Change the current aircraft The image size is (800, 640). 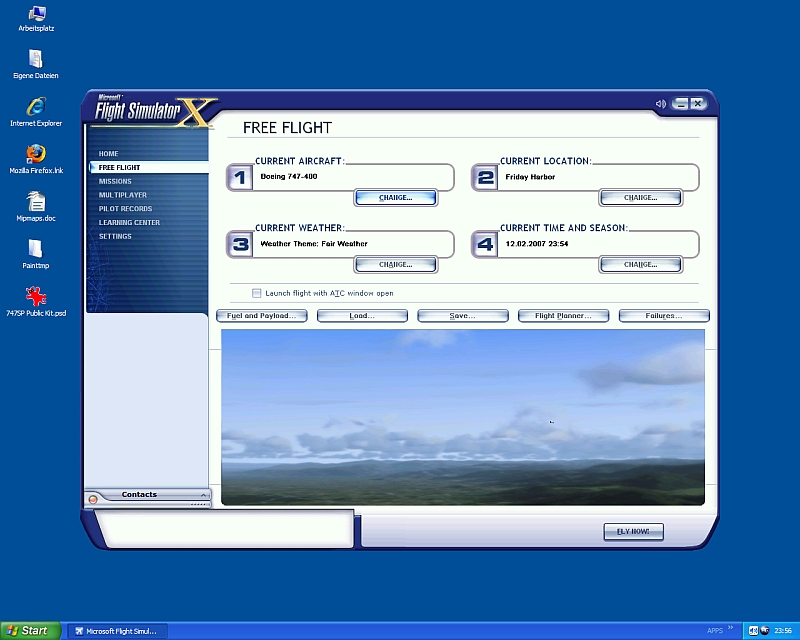tap(396, 198)
